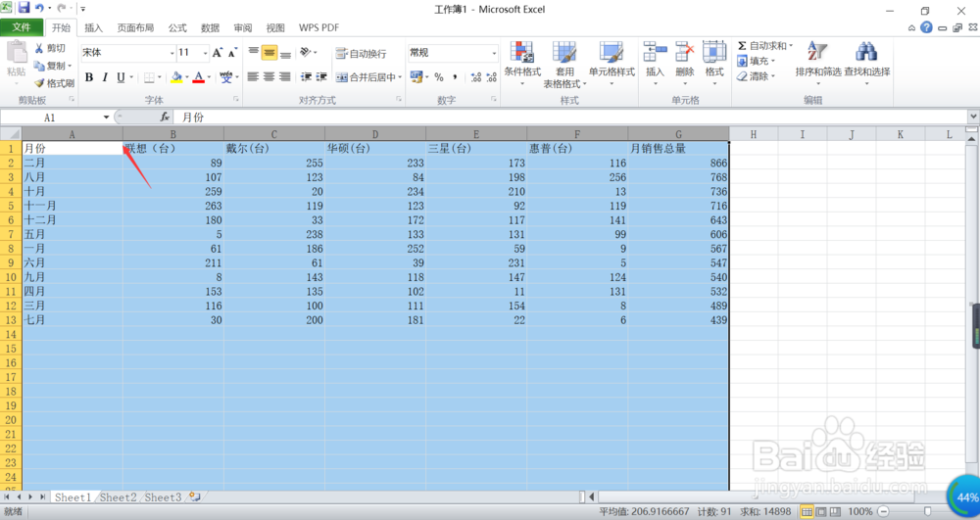This screenshot has height=520, width=980.
Task: Click the Help question mark icon
Action: [926, 27]
